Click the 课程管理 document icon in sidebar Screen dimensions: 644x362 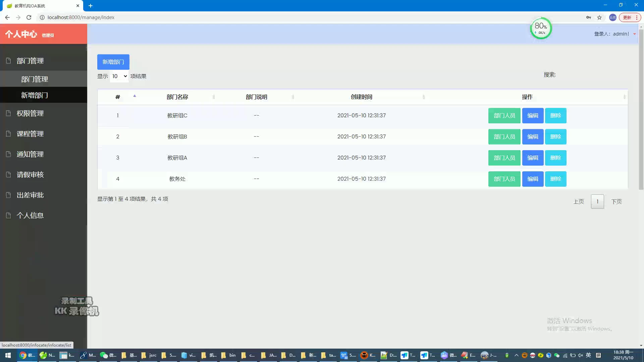(8, 133)
